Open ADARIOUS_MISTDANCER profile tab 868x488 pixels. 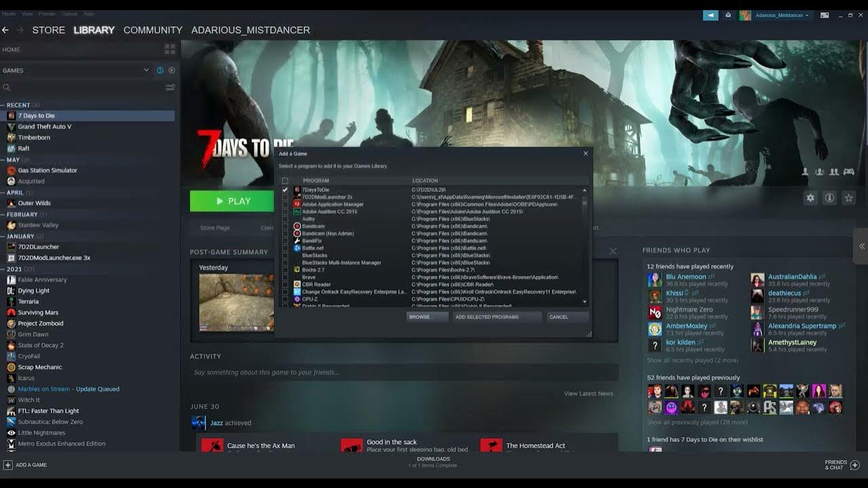(250, 30)
